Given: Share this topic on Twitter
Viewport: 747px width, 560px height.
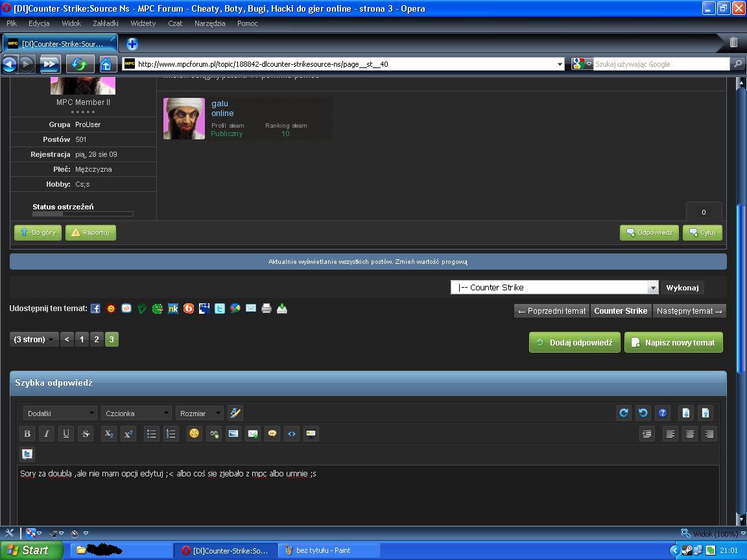Looking at the screenshot, I should point(220,309).
